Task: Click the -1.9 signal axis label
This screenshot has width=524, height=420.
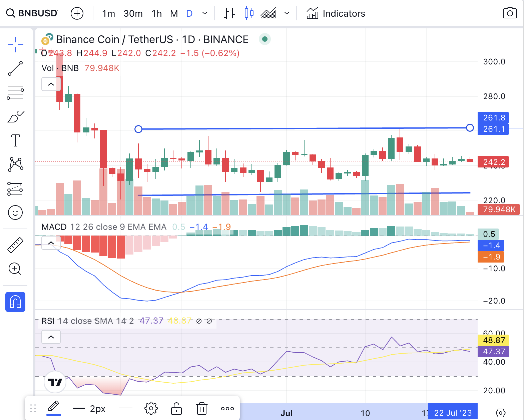Action: pos(491,257)
